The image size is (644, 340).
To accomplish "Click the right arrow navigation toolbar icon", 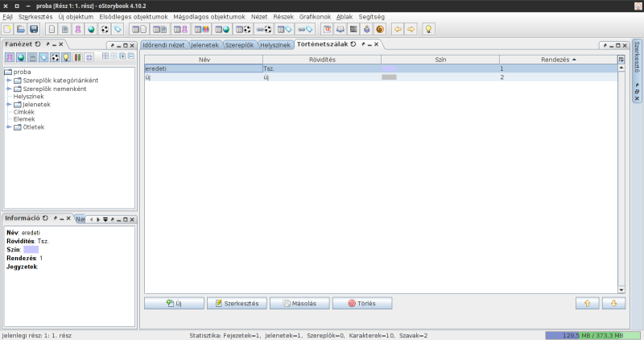I will (411, 29).
